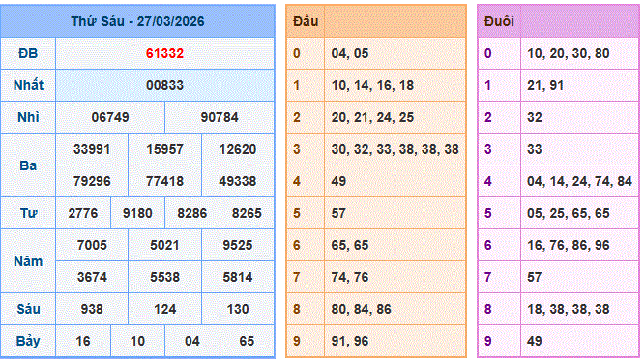The image size is (644, 361).
Task: Click Bảy prize number 16
Action: coord(83,342)
